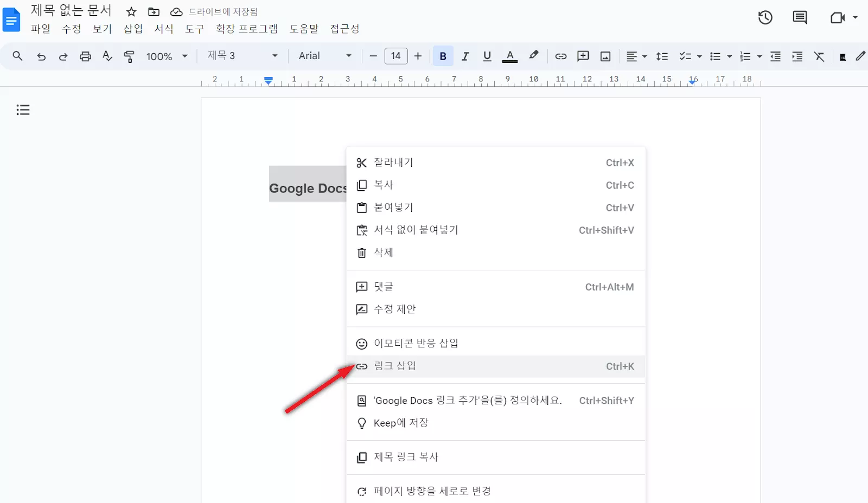Click the move to folder icon
868x503 pixels.
point(154,11)
